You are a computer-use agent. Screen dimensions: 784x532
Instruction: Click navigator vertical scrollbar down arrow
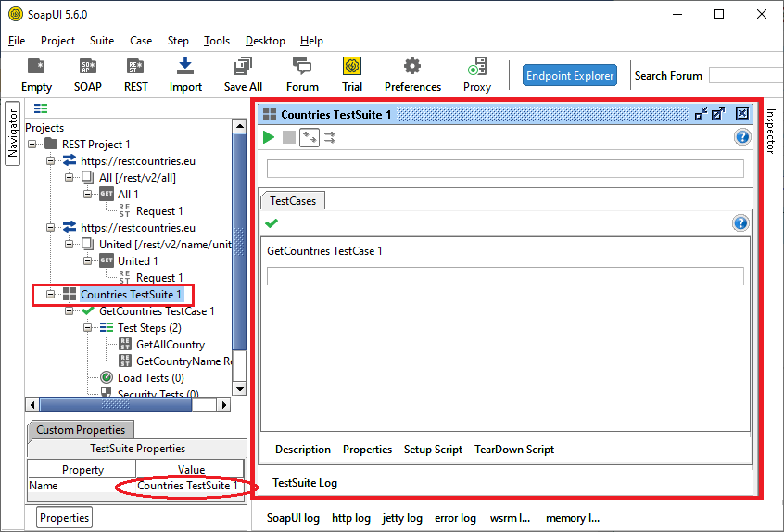click(239, 388)
